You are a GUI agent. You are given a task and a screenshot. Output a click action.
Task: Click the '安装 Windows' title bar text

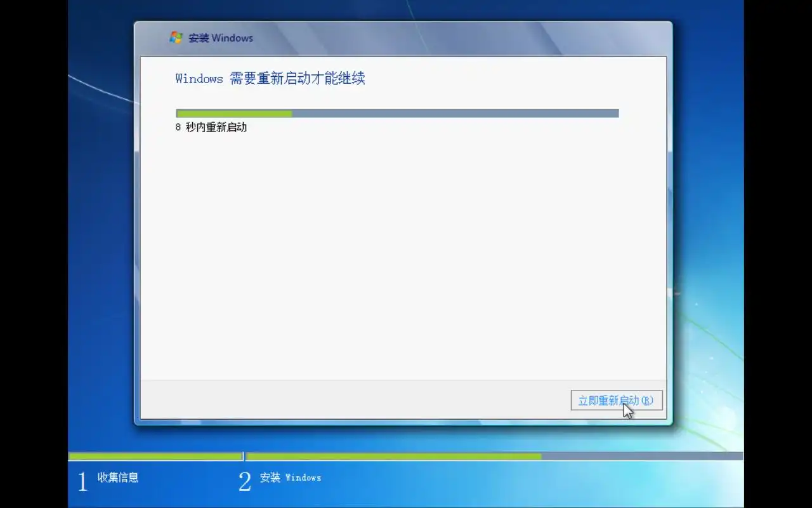221,38
